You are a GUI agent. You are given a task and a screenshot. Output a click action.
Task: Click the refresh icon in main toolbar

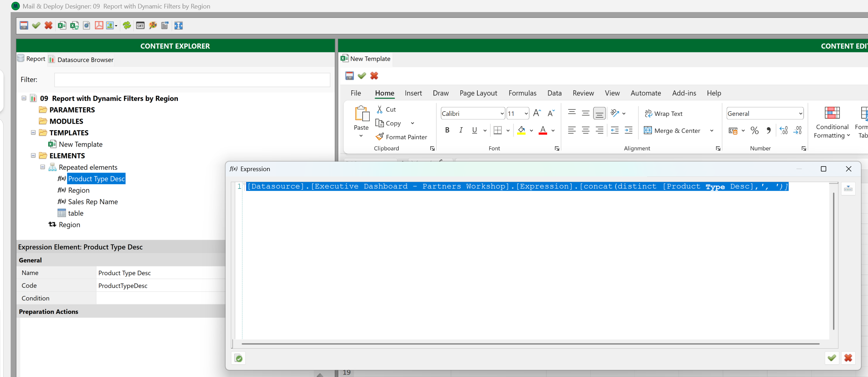click(x=127, y=26)
